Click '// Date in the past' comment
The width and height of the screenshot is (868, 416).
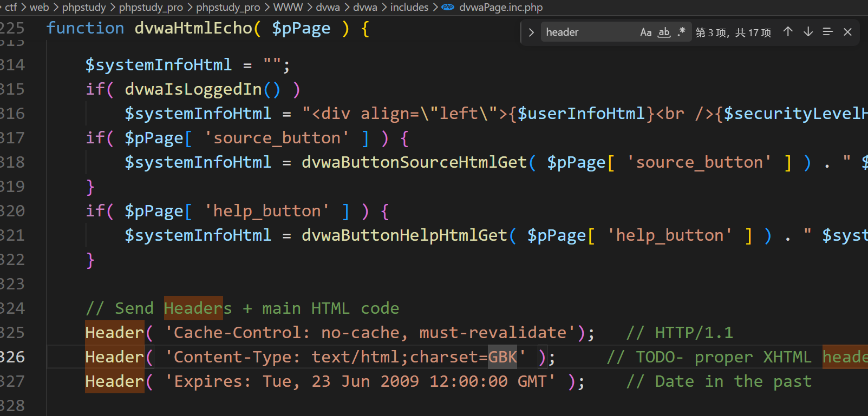(x=719, y=381)
